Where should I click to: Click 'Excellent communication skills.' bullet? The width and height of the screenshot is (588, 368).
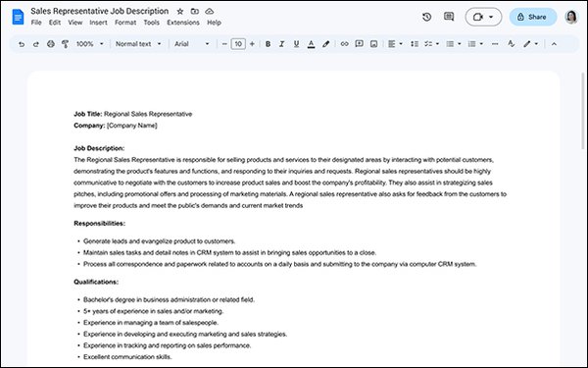127,357
